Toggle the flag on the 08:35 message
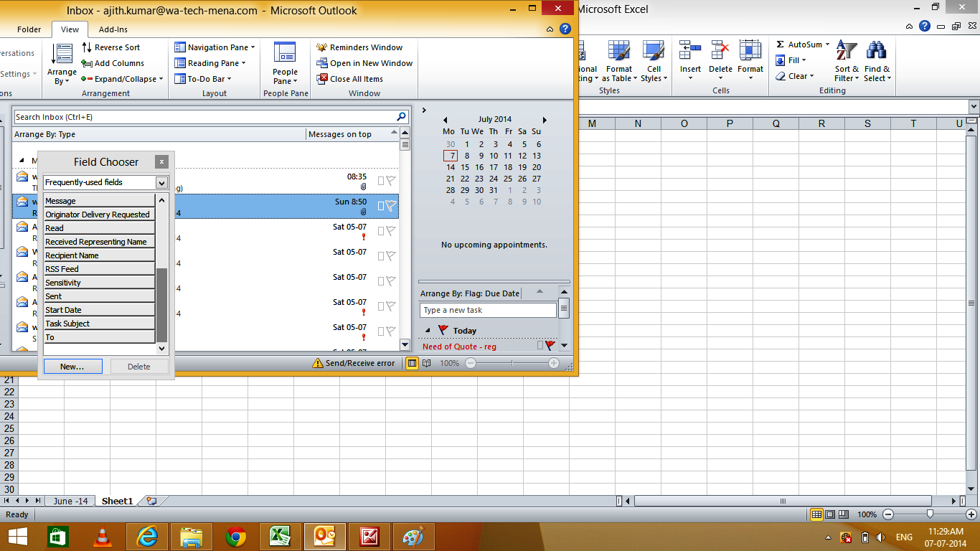This screenshot has width=980, height=551. click(x=391, y=181)
